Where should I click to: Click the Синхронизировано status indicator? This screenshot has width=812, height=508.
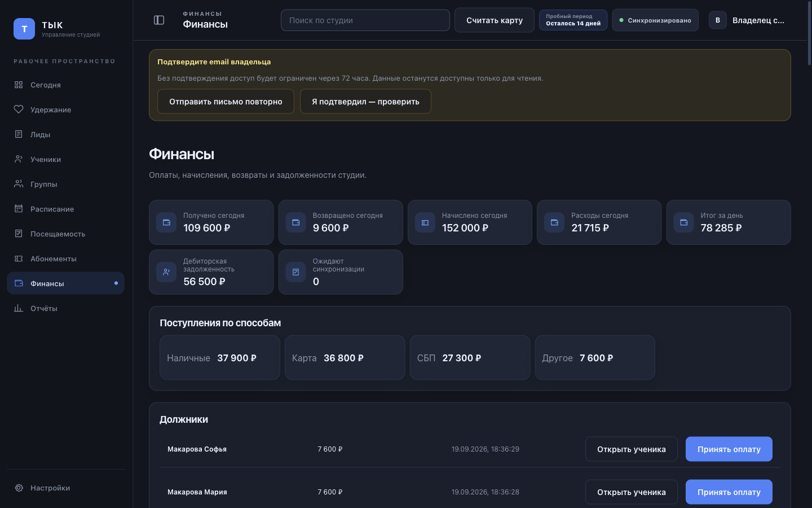coord(655,20)
